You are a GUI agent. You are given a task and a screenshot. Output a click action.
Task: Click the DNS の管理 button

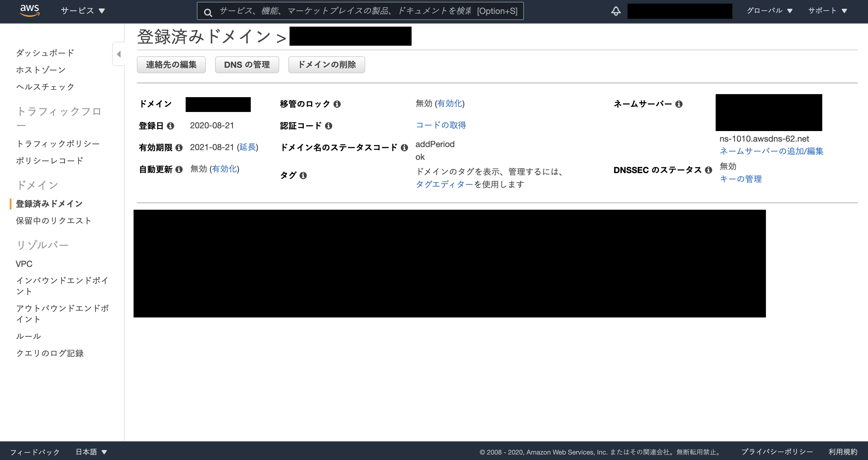(x=247, y=65)
